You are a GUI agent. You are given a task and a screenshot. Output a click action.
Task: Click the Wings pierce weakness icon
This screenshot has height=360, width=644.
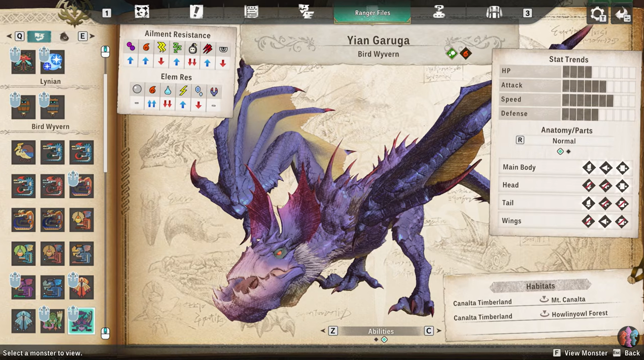coord(605,222)
